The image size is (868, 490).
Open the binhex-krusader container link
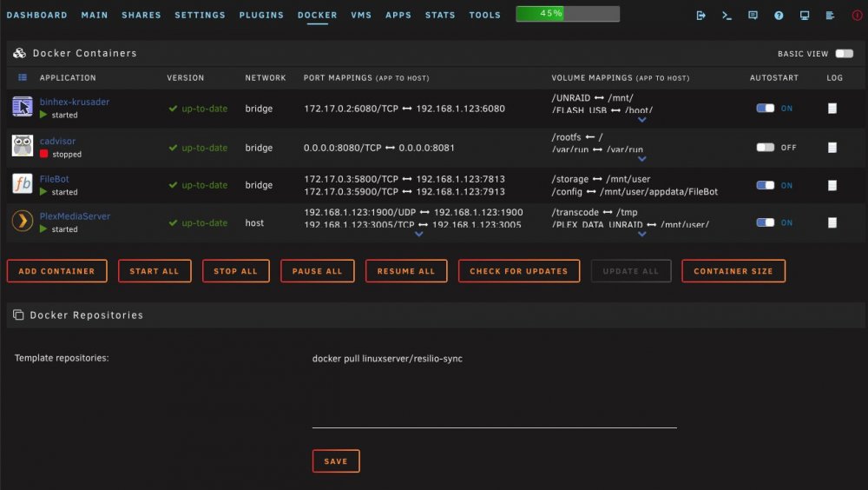(x=74, y=102)
